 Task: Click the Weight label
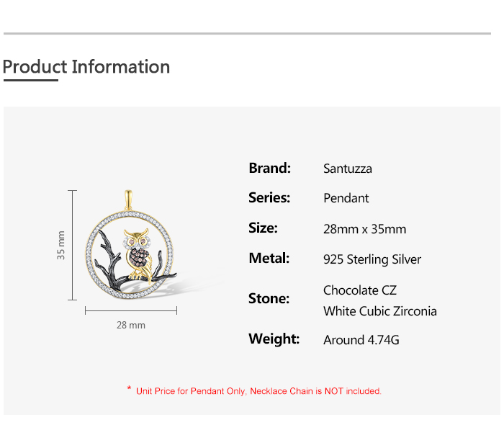[274, 339]
